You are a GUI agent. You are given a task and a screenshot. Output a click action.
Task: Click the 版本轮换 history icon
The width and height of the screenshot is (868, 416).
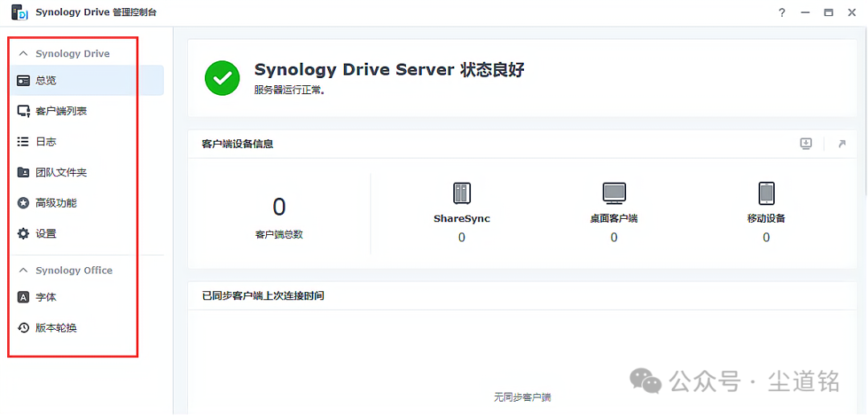(x=23, y=327)
